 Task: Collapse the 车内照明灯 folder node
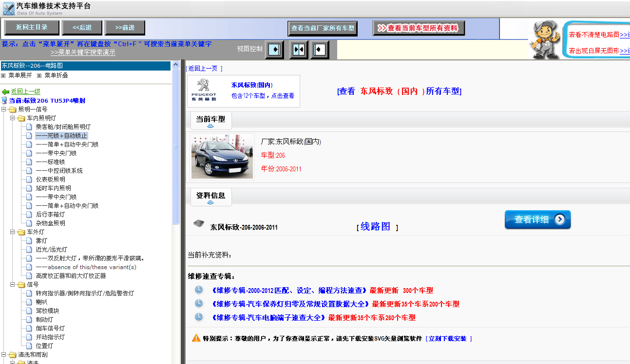click(13, 118)
